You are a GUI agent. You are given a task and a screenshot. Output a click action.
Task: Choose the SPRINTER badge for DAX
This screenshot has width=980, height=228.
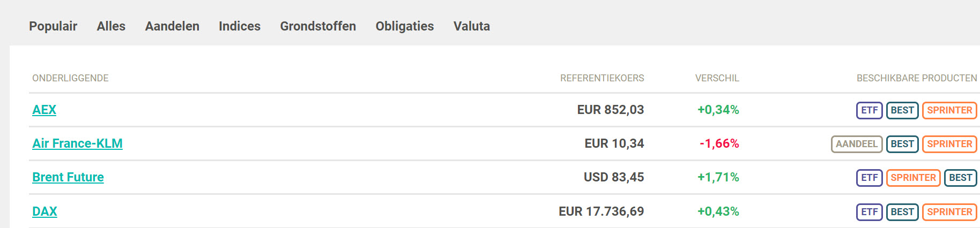click(x=949, y=212)
